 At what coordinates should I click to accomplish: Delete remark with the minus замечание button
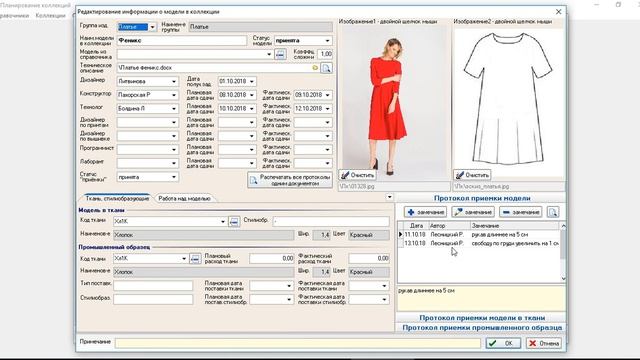click(x=521, y=212)
